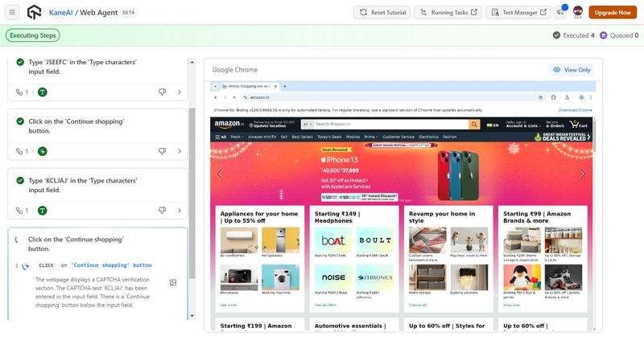Click the Reset Tutorial button
This screenshot has height=361, width=644.
[383, 12]
